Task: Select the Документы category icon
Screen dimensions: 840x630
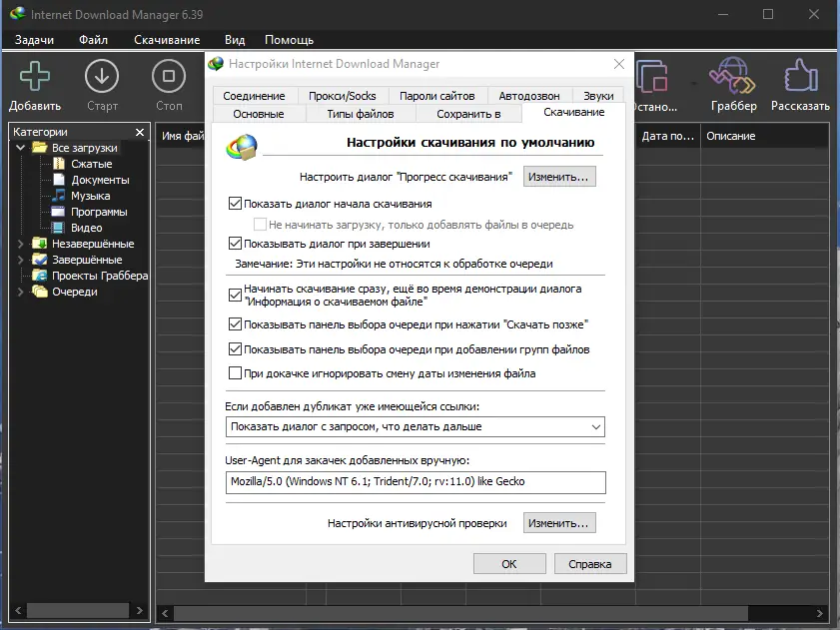Action: [x=59, y=180]
